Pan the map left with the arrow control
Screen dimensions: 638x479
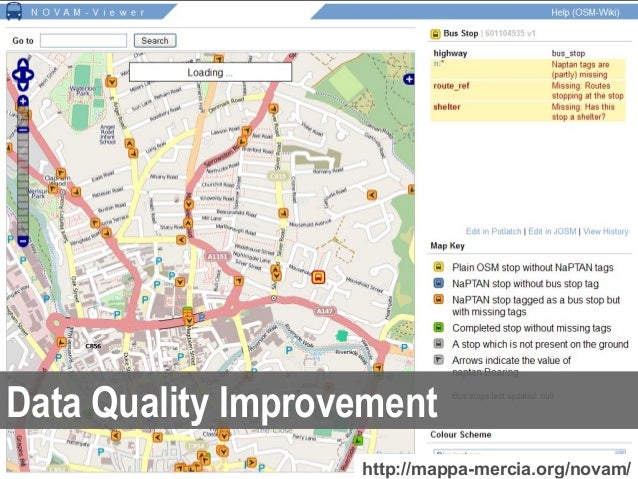(16, 75)
